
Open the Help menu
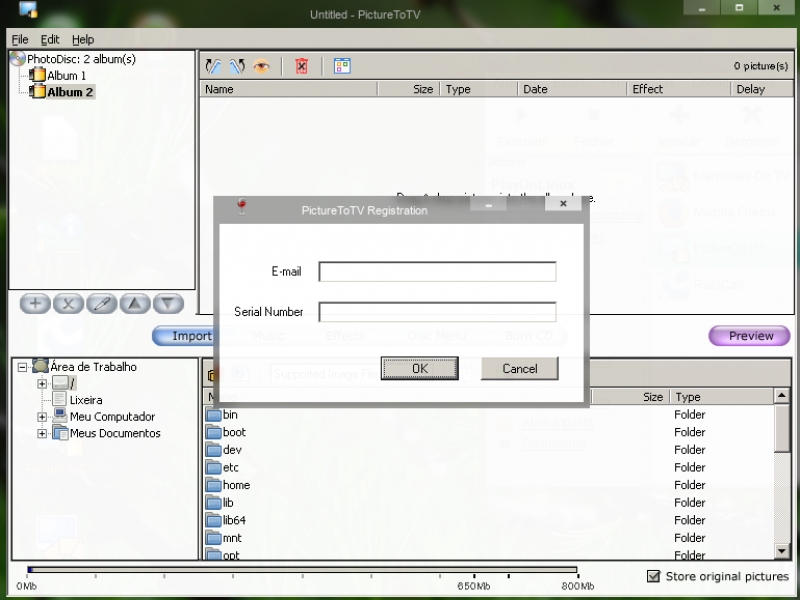83,40
